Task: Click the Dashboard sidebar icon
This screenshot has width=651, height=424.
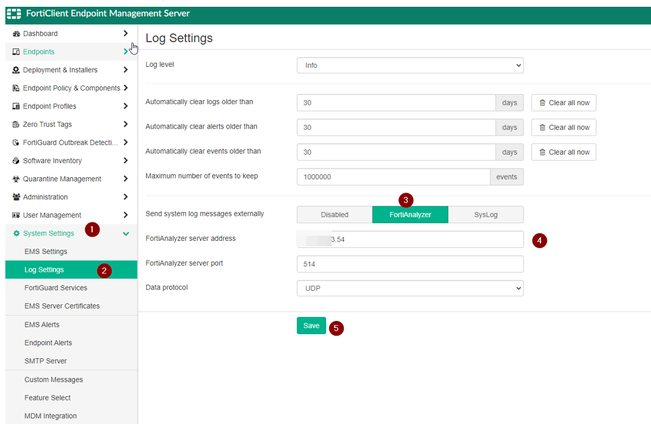Action: click(x=16, y=34)
